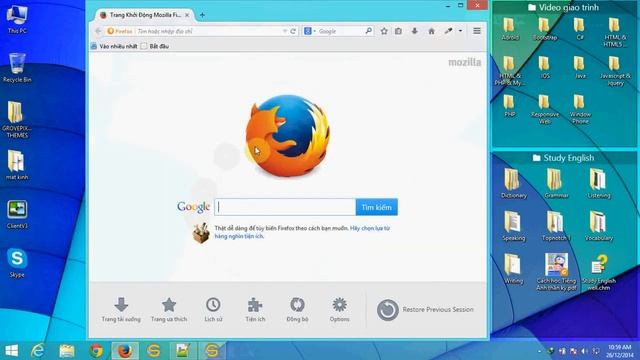Open the Vào nhiều nhất bookmark
This screenshot has width=640, height=360.
[114, 46]
